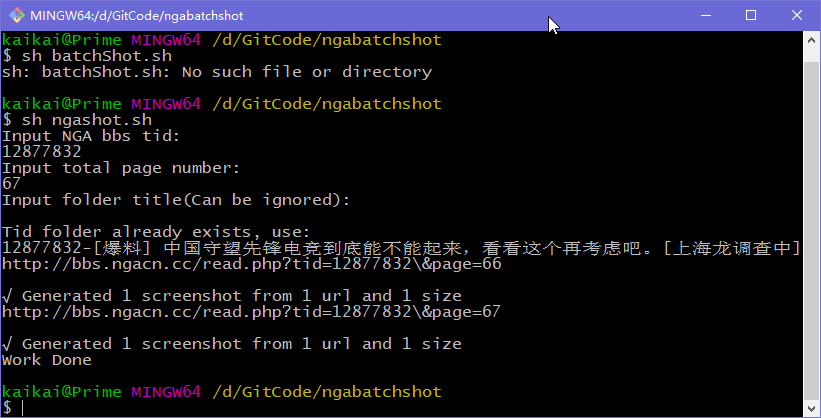Click 'Input folder title(Can be ignored):' line
The width and height of the screenshot is (821, 418).
coord(176,200)
